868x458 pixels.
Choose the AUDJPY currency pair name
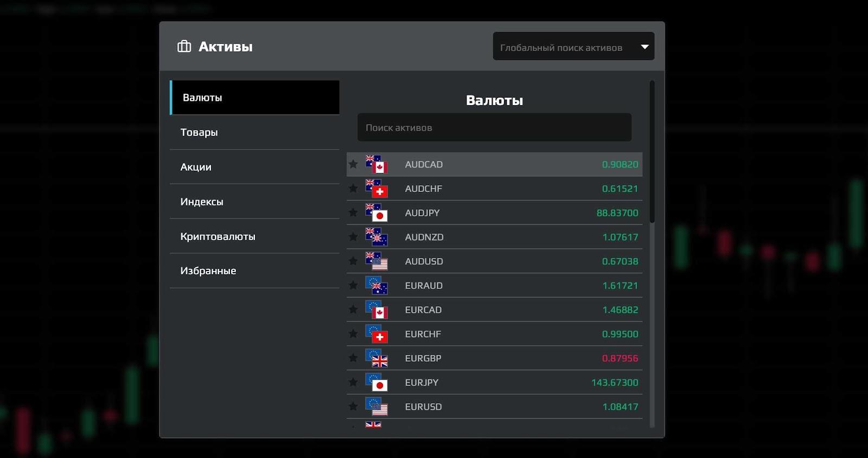point(422,213)
